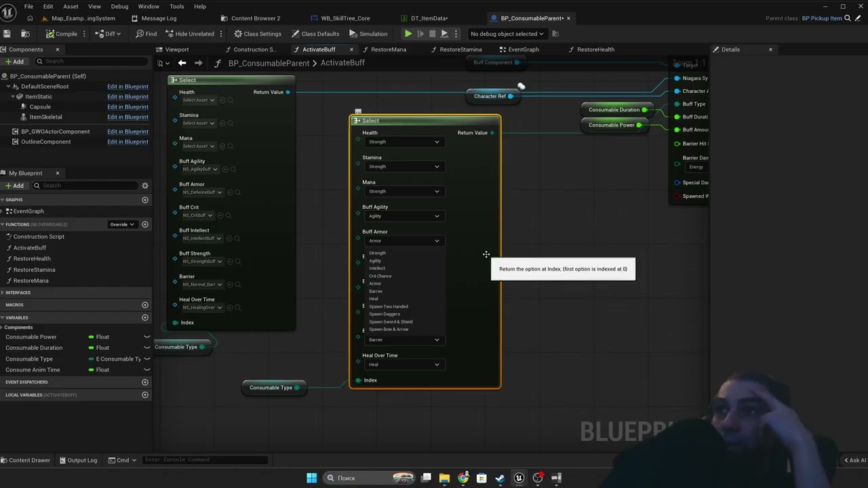
Task: Open the Tools menu
Action: click(x=177, y=7)
